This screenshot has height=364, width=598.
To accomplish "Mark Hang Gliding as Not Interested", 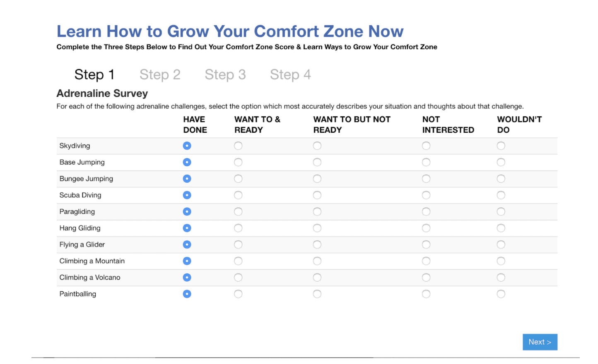I will click(x=426, y=228).
